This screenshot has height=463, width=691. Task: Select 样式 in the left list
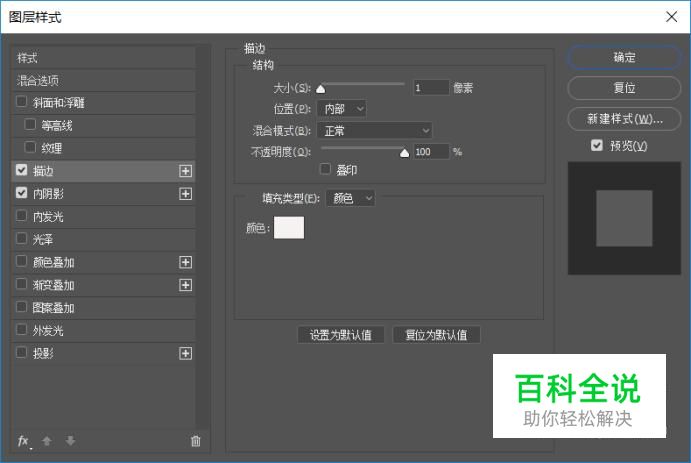[103, 58]
